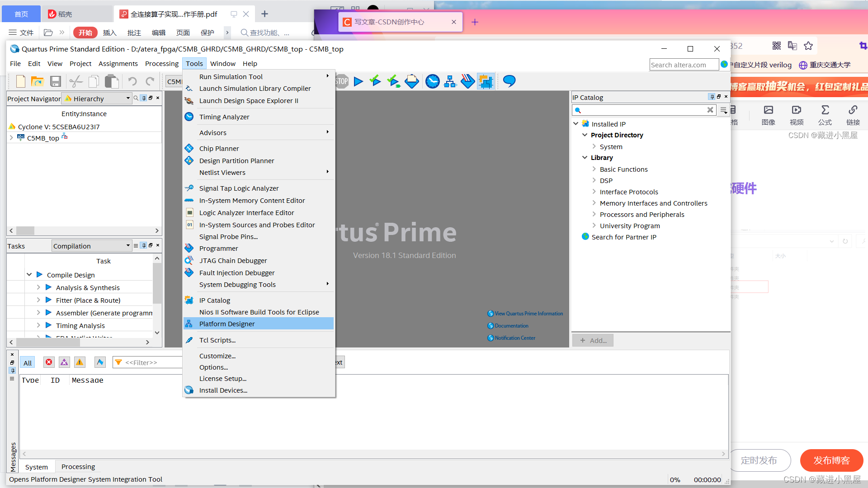The width and height of the screenshot is (868, 488).
Task: Click the Copy toolbar icon
Action: pos(94,82)
